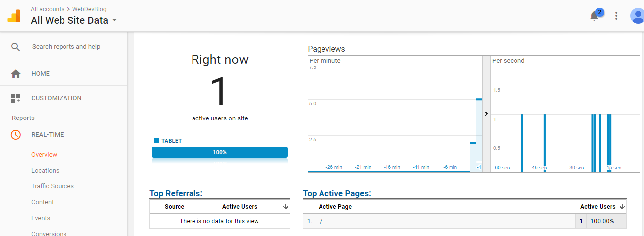644x236 pixels.
Task: Click the All accounts breadcrumb
Action: (47, 9)
